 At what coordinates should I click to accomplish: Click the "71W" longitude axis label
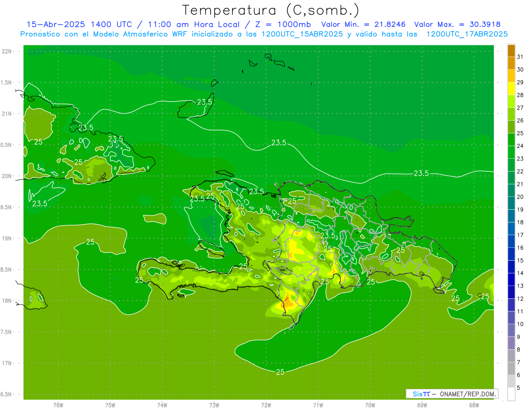pyautogui.click(x=318, y=405)
